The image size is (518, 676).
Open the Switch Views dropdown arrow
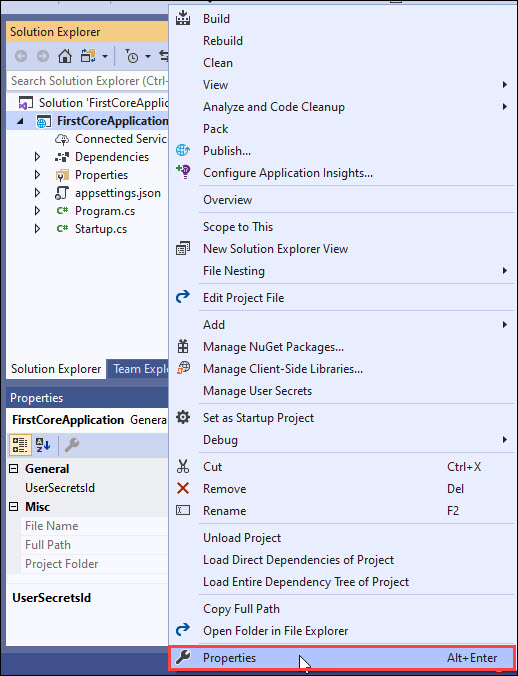pyautogui.click(x=105, y=56)
